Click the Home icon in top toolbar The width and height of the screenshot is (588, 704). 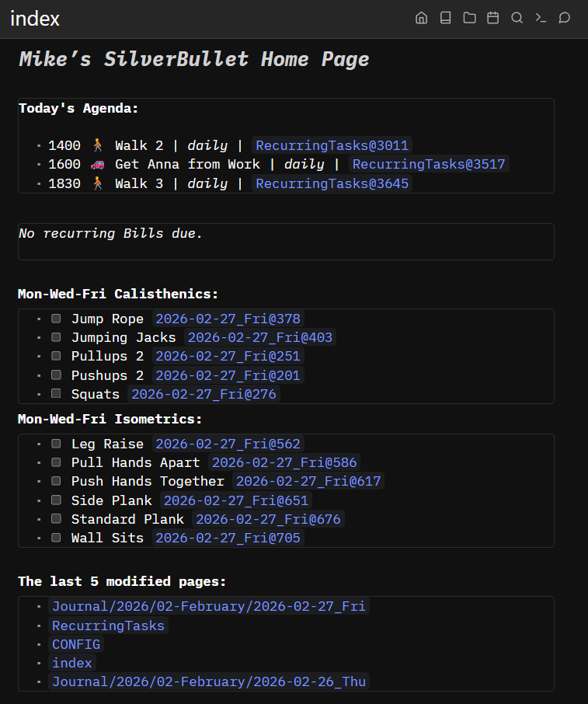click(x=422, y=18)
